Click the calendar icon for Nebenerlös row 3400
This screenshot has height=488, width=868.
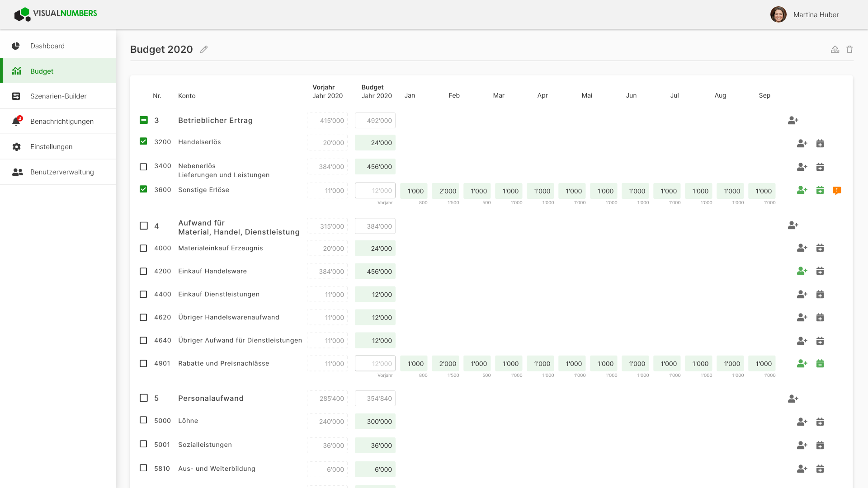(x=820, y=167)
